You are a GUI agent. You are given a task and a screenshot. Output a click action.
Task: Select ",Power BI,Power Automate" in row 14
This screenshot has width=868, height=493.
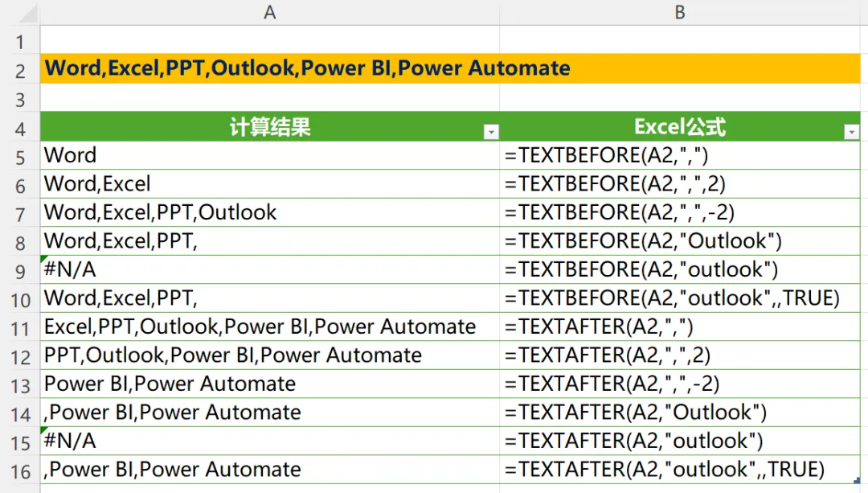point(269,412)
